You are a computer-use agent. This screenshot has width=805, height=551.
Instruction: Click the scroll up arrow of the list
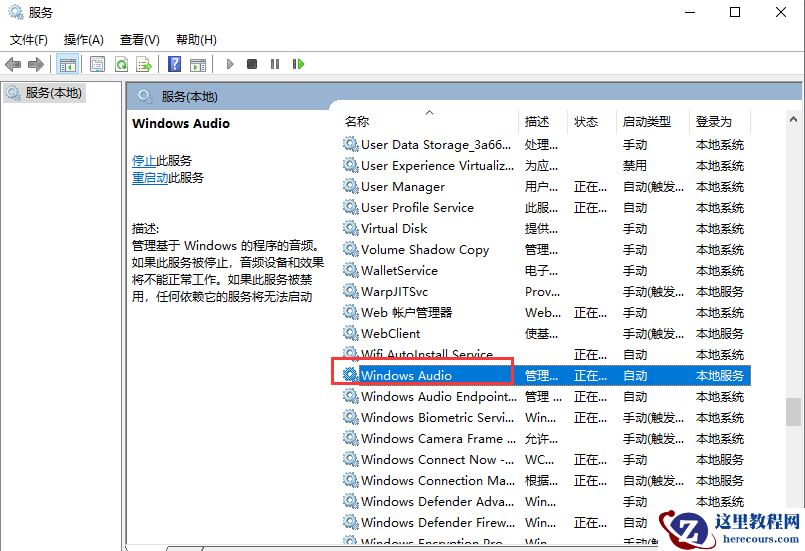793,119
